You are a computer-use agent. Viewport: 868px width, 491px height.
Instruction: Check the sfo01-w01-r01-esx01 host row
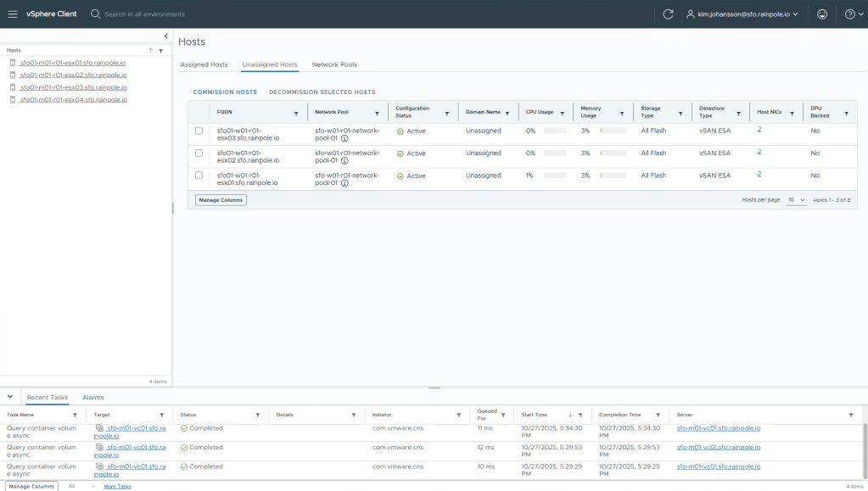(199, 176)
